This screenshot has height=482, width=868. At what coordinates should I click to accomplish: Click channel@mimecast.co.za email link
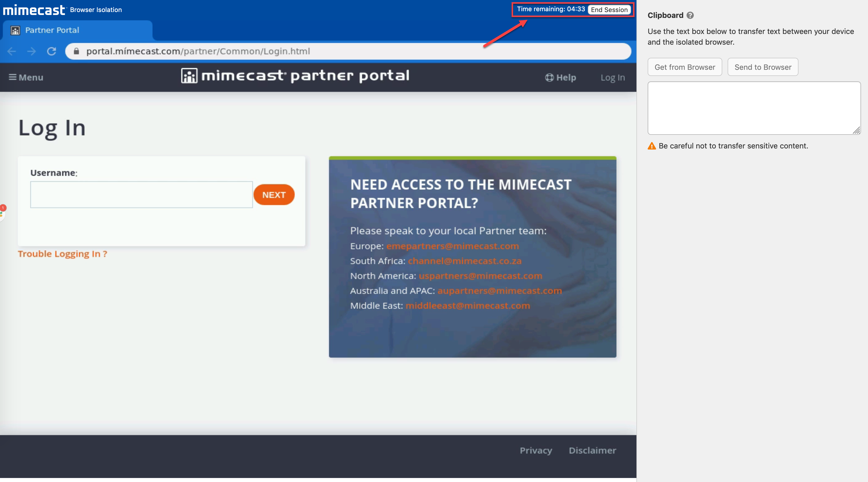(x=465, y=261)
